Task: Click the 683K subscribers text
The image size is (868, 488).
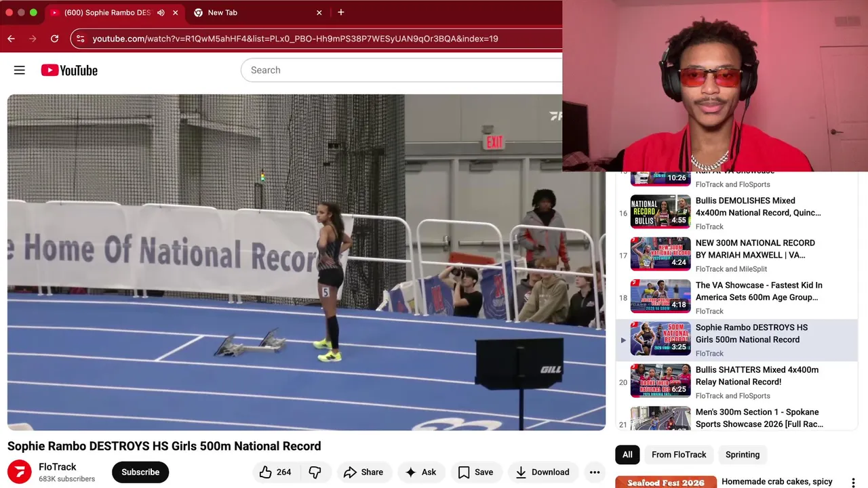Action: (66, 479)
